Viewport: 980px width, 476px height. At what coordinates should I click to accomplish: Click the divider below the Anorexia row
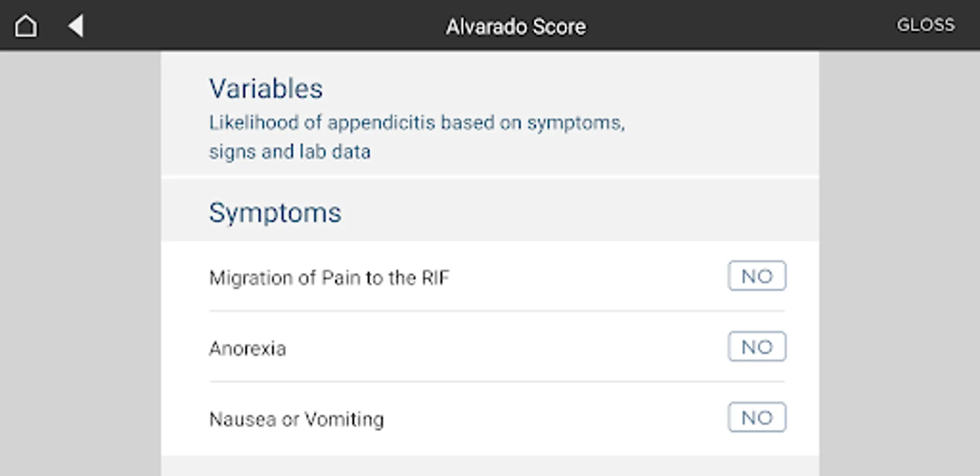tap(497, 382)
